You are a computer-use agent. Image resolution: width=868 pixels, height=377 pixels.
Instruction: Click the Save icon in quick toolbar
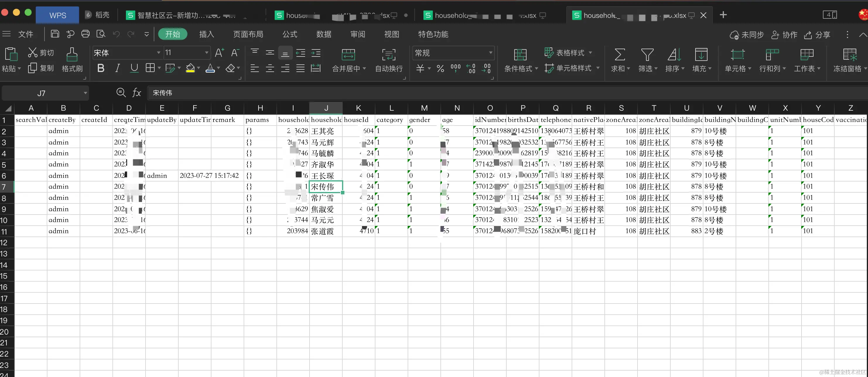tap(55, 34)
